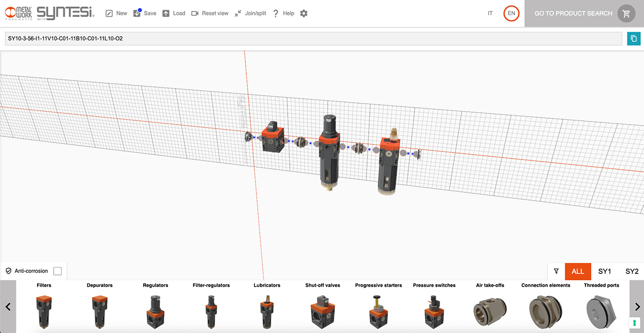Click the New configuration icon
644x333 pixels.
(x=109, y=13)
